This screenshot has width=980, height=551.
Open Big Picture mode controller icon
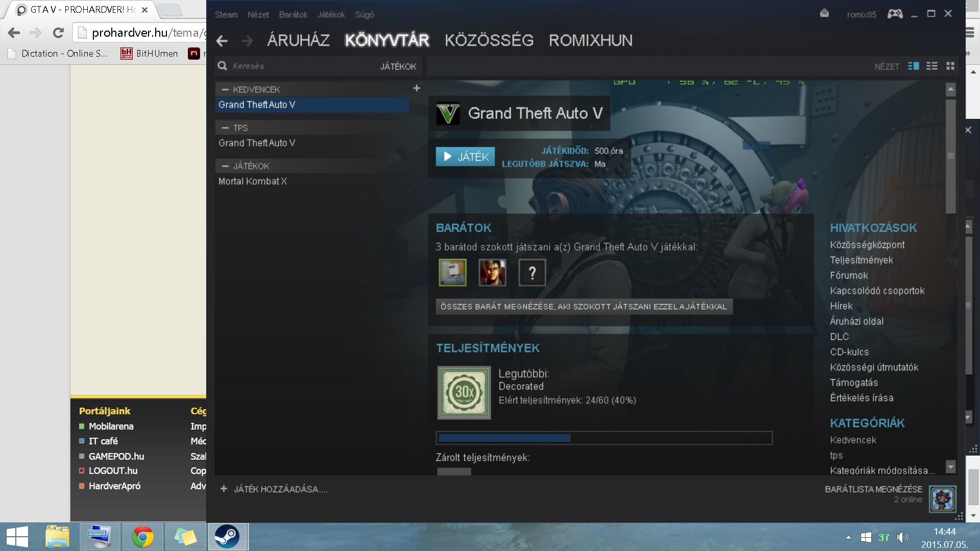[895, 14]
